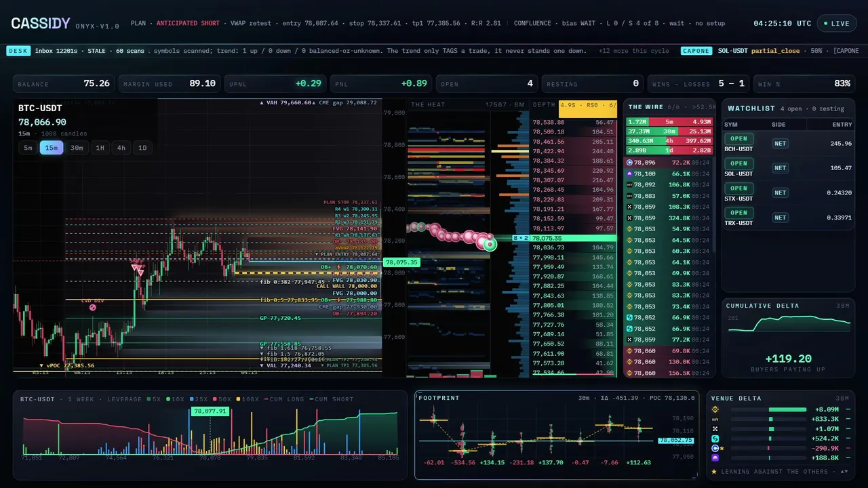Switch chart to 5m timeframe
The image size is (868, 488).
28,148
